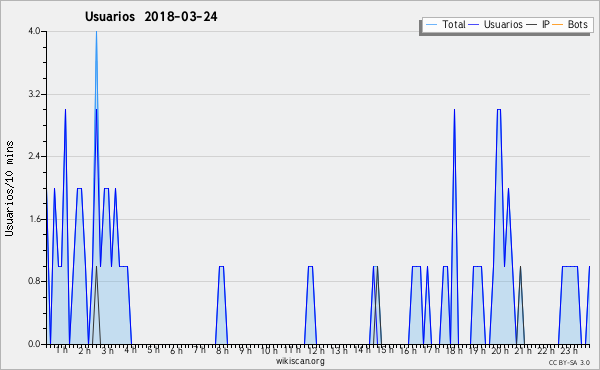Screen dimensions: 600x370
Task: Click the Usuarios/10 mins y-axis title
Action: tap(9, 188)
